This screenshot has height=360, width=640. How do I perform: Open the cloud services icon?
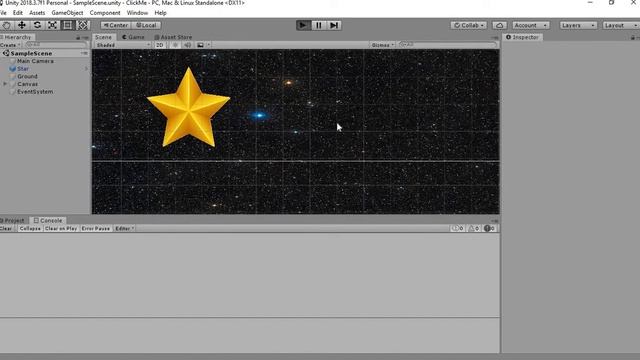point(500,25)
